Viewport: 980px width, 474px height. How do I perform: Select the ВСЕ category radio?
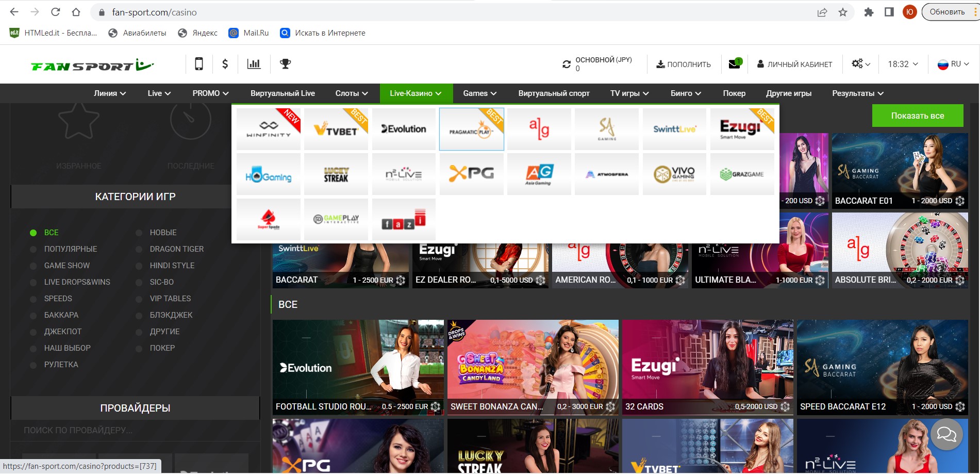pos(33,233)
